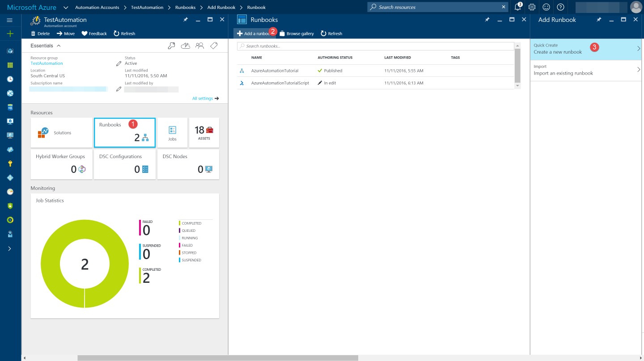This screenshot has width=644, height=361.
Task: Open All settings link
Action: tap(206, 98)
